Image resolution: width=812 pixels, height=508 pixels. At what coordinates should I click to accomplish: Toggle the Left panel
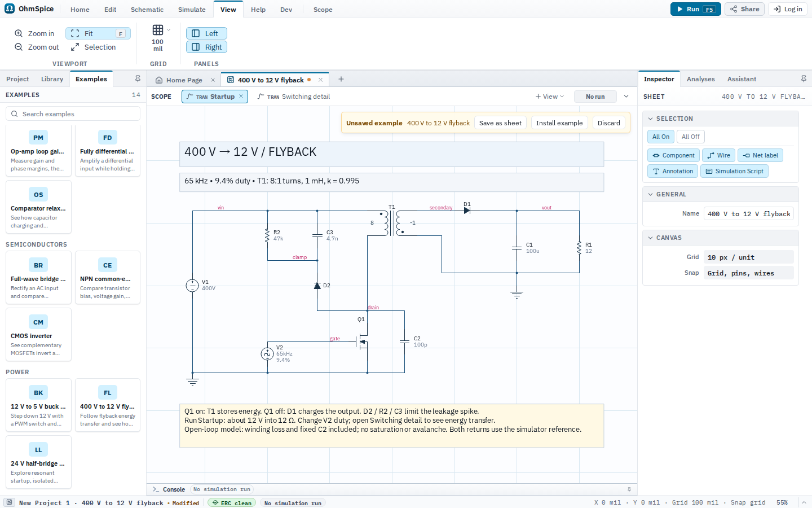click(206, 33)
